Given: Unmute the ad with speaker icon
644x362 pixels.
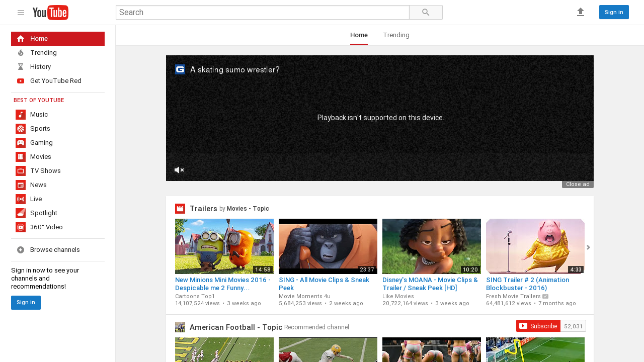Looking at the screenshot, I should pyautogui.click(x=179, y=170).
